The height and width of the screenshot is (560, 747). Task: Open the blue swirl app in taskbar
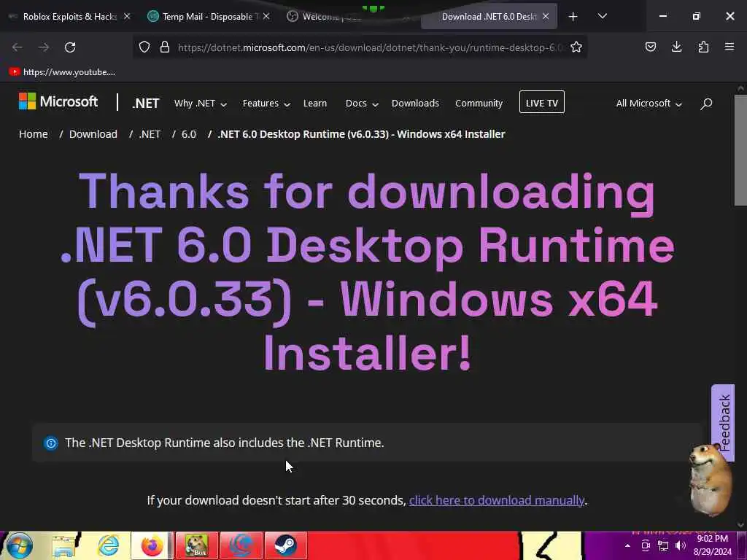[241, 545]
